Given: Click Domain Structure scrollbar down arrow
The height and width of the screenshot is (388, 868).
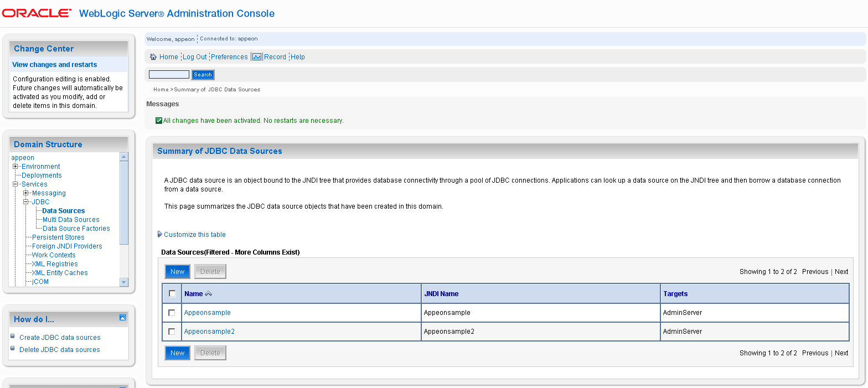Looking at the screenshot, I should coord(124,282).
